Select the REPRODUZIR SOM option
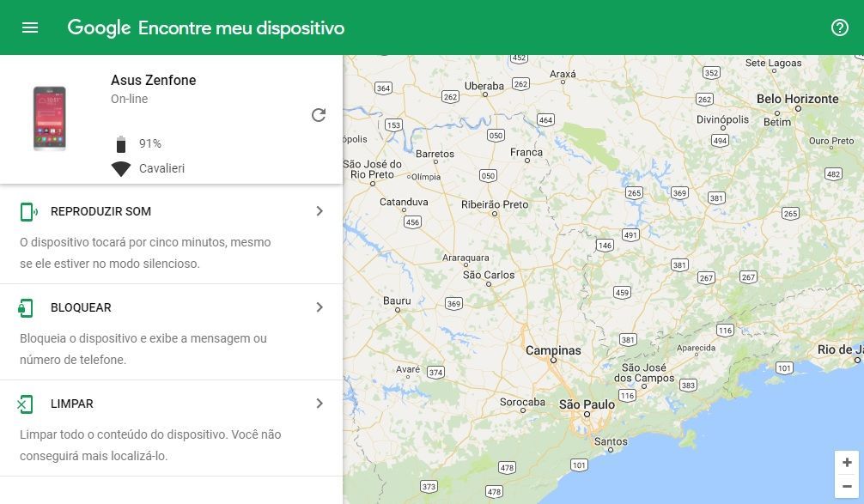 pyautogui.click(x=172, y=236)
